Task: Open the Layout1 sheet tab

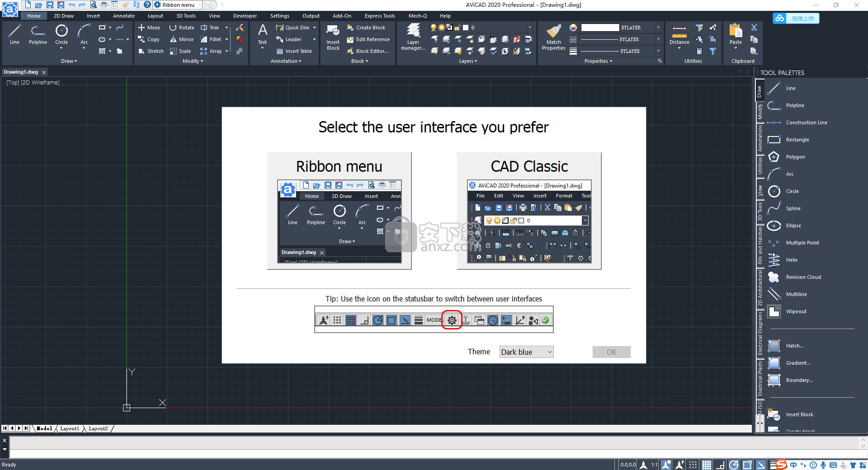Action: click(69, 428)
